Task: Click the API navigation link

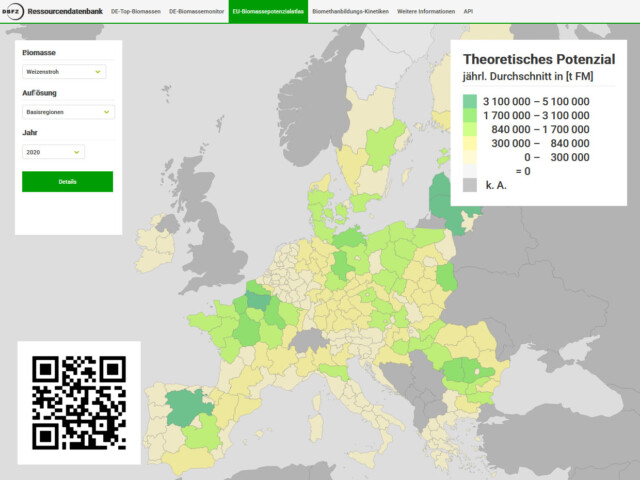Action: pos(470,11)
